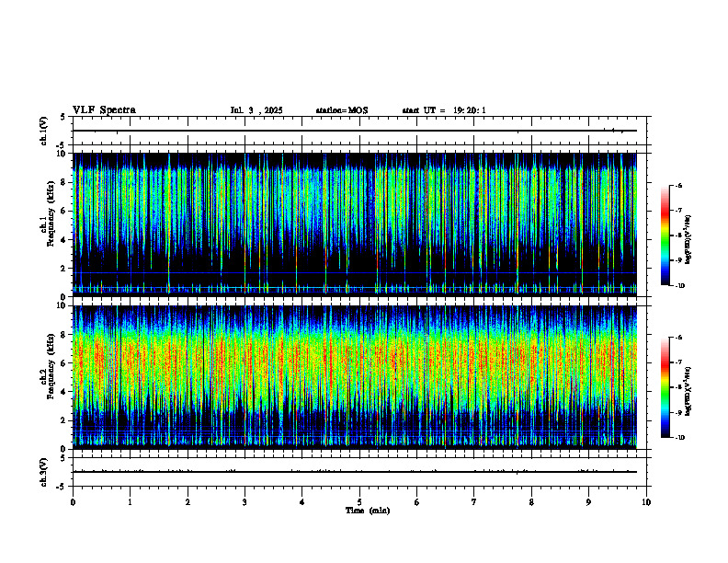
Task: Click the "-7" tick on ch.2 colorbar
Action: point(678,362)
